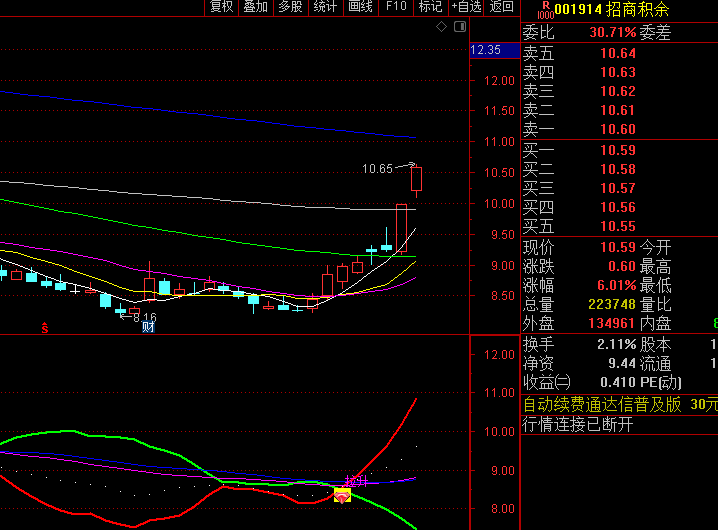Click the 换手 value 2.11%
The image size is (718, 530).
[x=616, y=344]
